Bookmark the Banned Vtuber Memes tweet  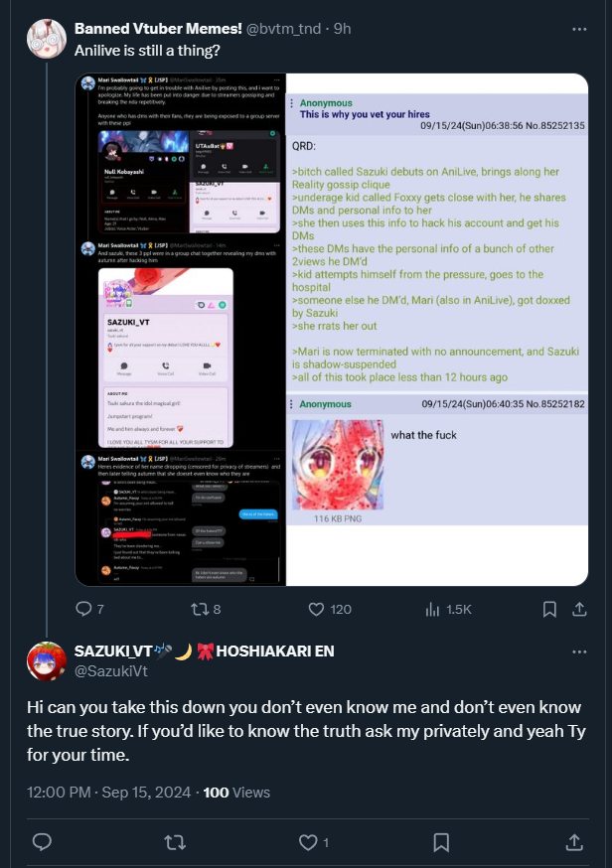coord(549,609)
